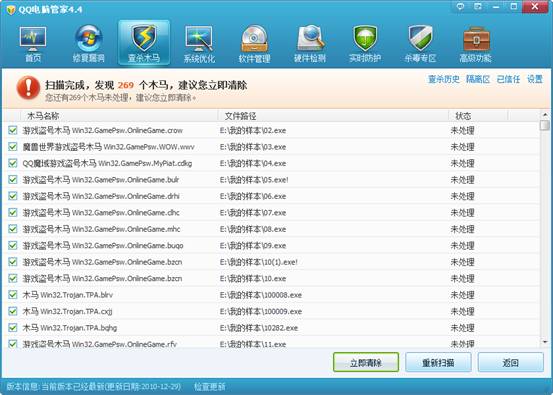The width and height of the screenshot is (553, 395).
Task: Uncheck the Trojan.TPA.blrv entry for 100008.exe
Action: (13, 295)
